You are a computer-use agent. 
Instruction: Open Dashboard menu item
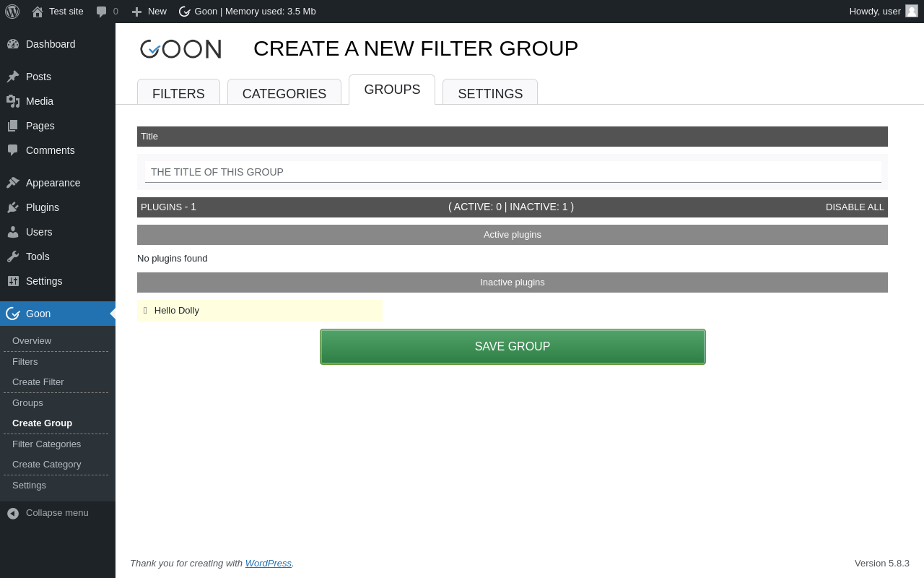pyautogui.click(x=58, y=44)
